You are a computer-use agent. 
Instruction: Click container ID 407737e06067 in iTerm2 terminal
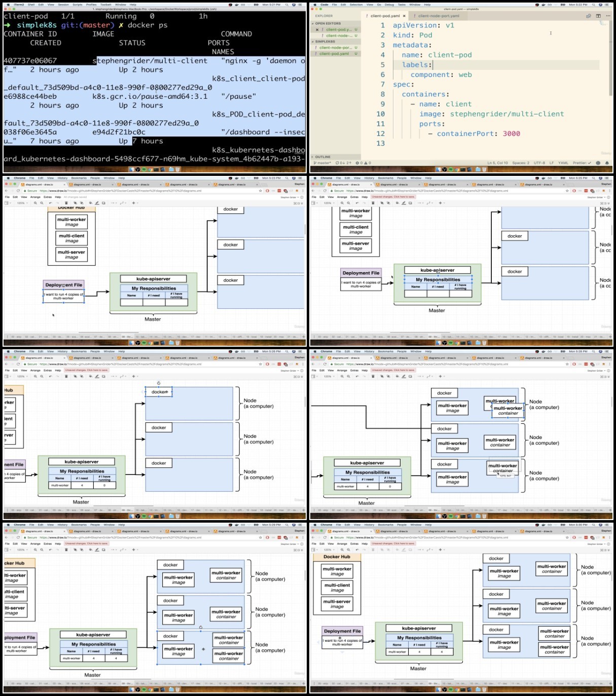coord(30,61)
